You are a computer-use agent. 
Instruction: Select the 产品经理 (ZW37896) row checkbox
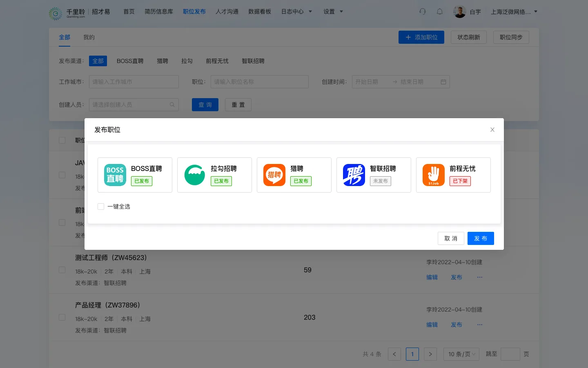click(62, 317)
